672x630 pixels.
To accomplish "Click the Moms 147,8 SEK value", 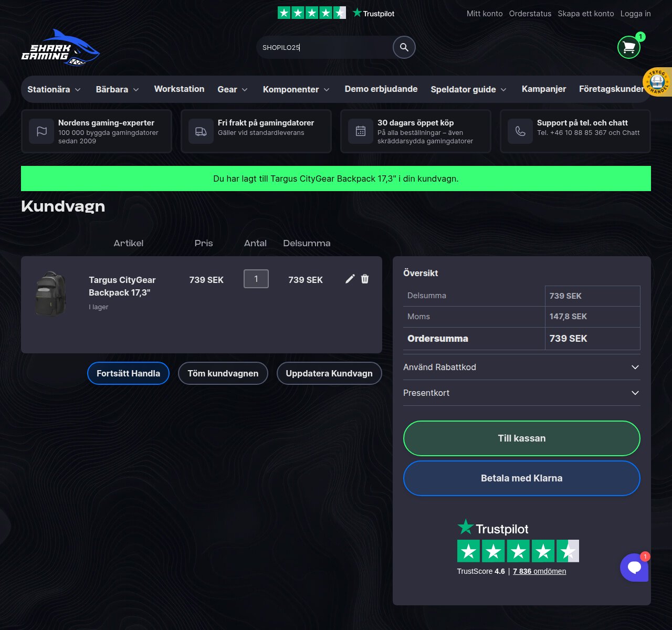I will 568,317.
